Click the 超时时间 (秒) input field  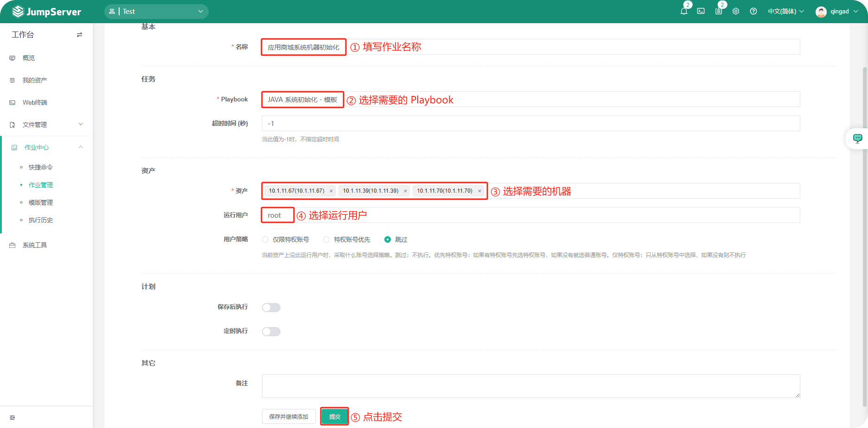tap(531, 123)
